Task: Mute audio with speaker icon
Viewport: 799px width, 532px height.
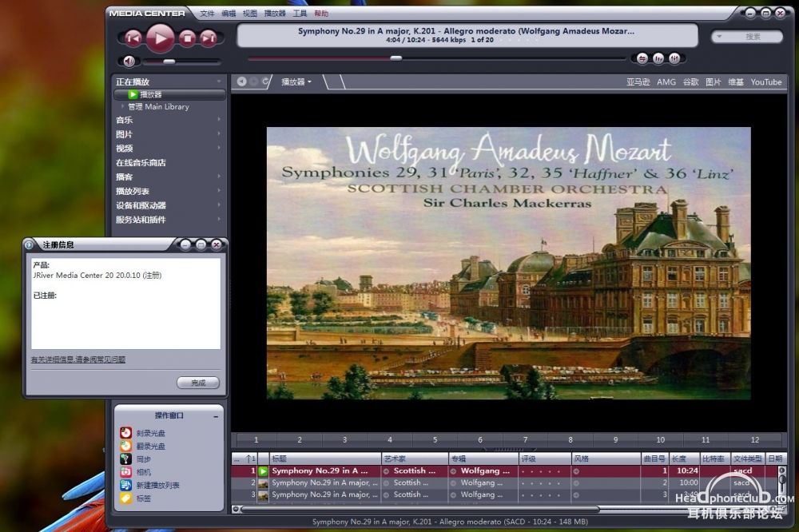Action: [129, 62]
